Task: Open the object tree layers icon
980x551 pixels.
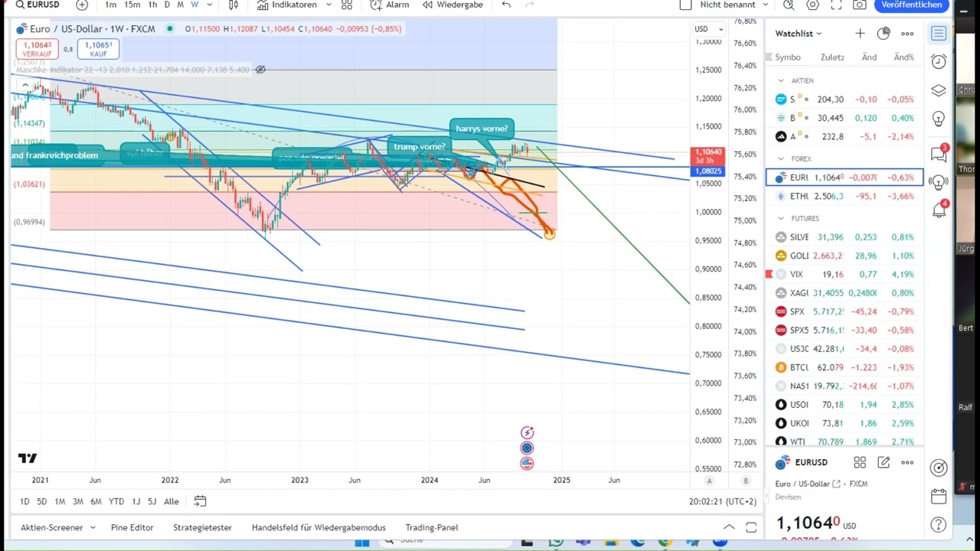Action: coord(939,90)
